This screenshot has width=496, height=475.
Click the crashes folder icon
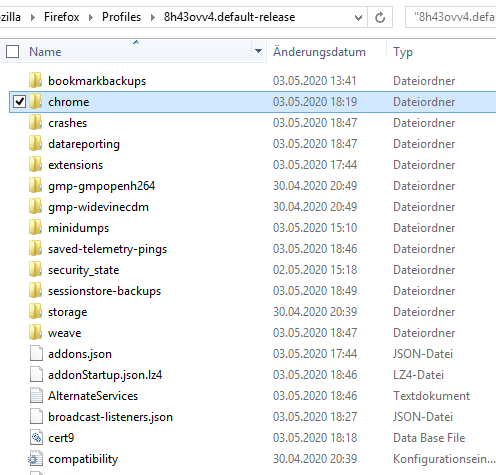(x=35, y=122)
